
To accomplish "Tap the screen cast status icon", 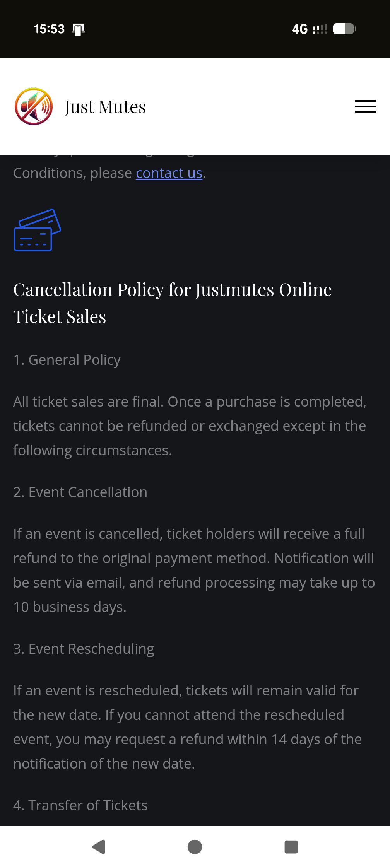I will [x=79, y=29].
